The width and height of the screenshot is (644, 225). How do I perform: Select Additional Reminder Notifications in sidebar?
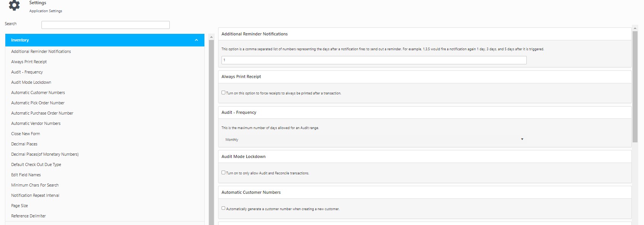point(41,51)
